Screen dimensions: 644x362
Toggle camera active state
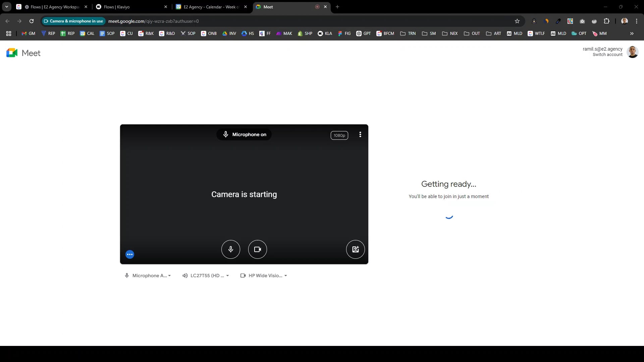coord(257,249)
